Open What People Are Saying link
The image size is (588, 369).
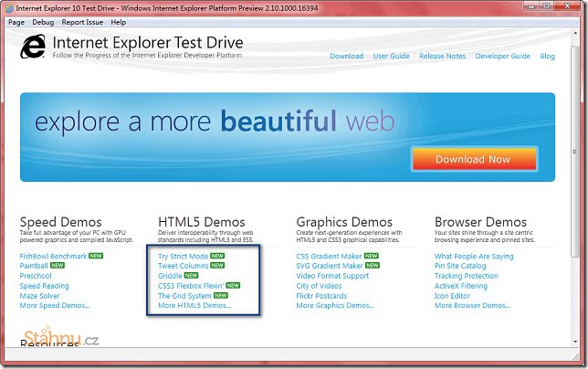(474, 256)
